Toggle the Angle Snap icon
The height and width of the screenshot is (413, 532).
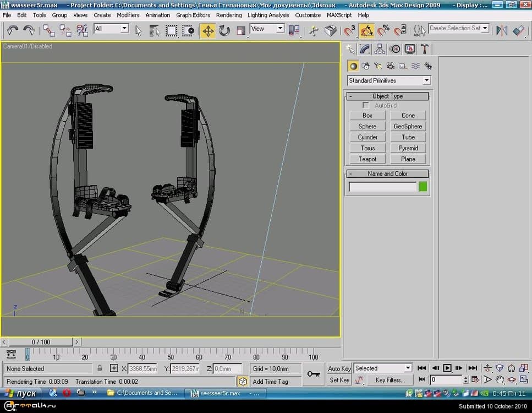click(367, 31)
